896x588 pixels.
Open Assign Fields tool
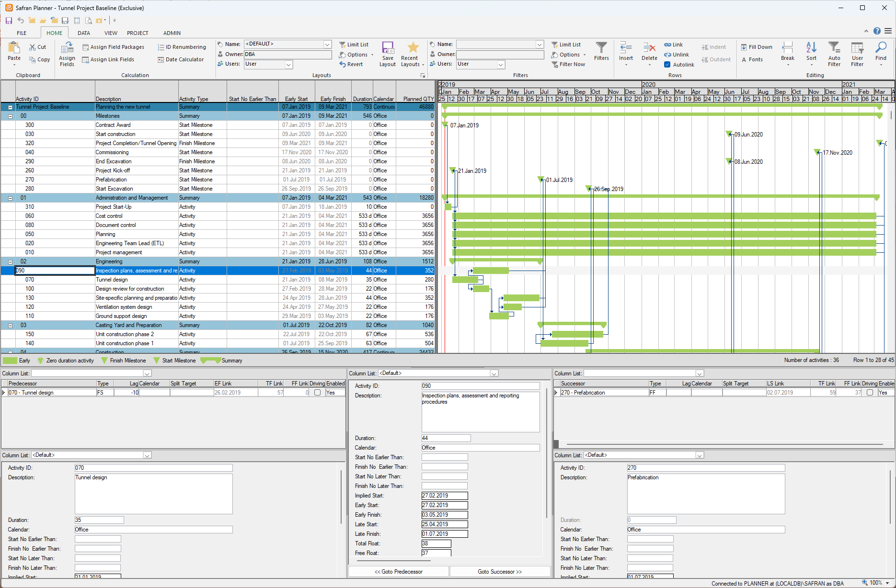click(x=67, y=54)
